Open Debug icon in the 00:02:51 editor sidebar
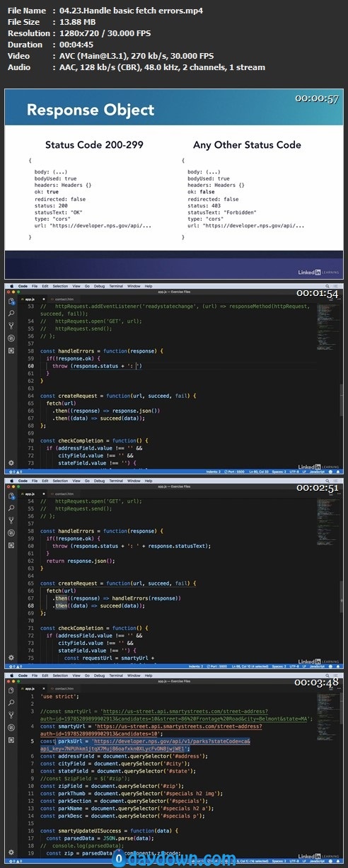 [x=11, y=532]
